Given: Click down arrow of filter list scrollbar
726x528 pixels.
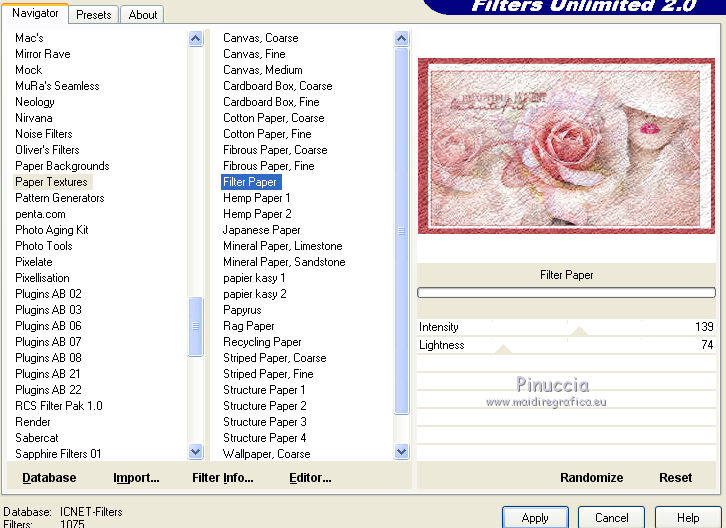Looking at the screenshot, I should (401, 451).
